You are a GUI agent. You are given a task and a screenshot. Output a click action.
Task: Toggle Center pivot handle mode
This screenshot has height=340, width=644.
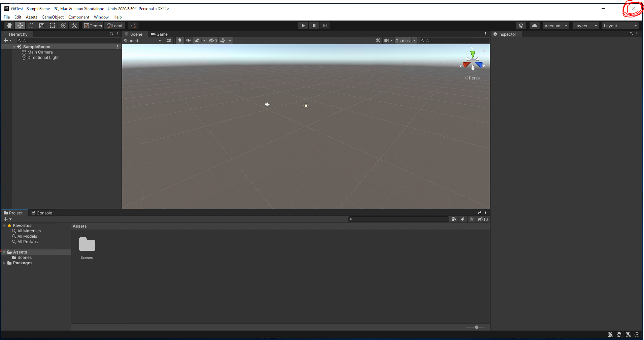[93, 26]
